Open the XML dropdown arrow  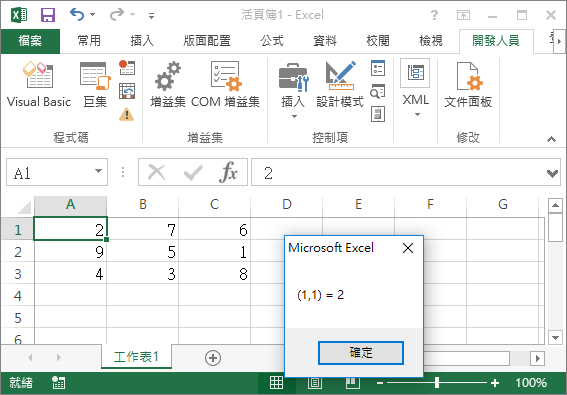(x=417, y=115)
